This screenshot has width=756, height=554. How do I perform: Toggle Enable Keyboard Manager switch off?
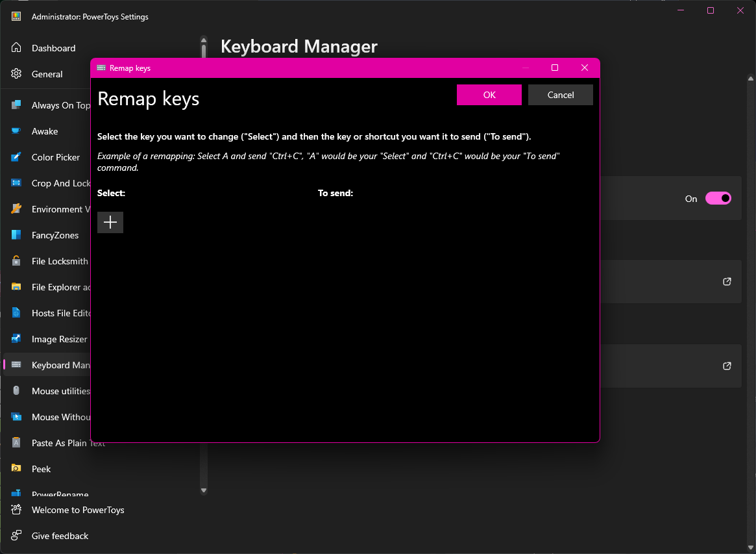click(x=718, y=198)
